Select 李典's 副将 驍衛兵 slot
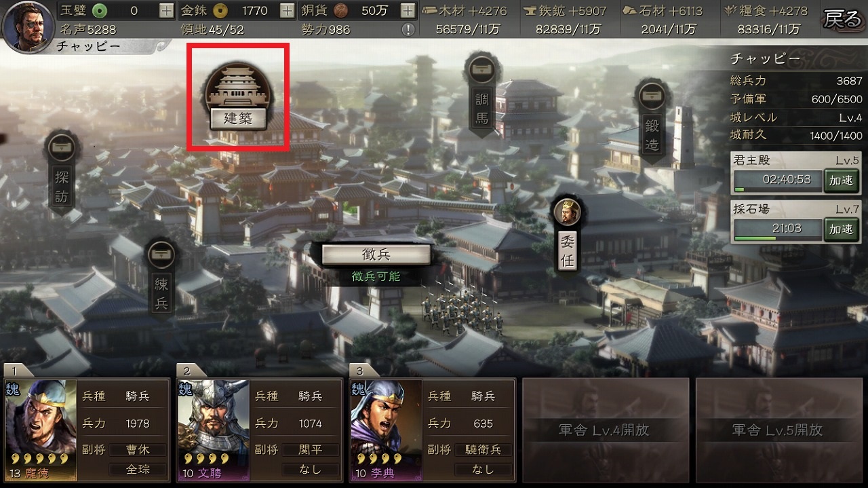This screenshot has height=488, width=868. click(483, 449)
